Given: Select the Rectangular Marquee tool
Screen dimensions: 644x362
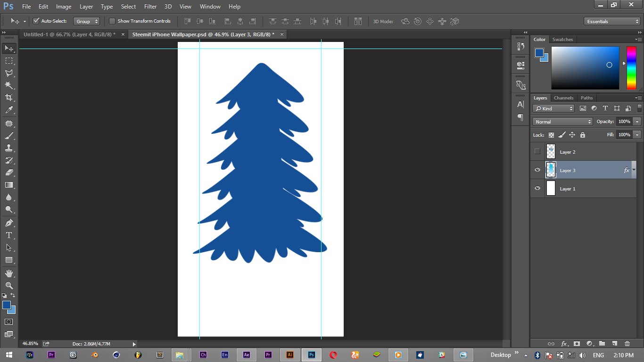Looking at the screenshot, I should pyautogui.click(x=9, y=61).
